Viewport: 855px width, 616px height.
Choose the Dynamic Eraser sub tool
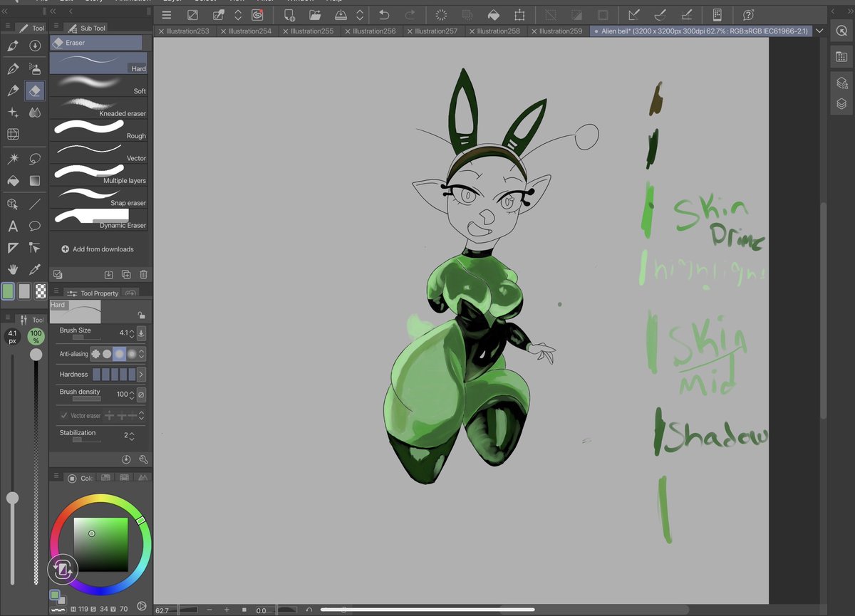[98, 219]
